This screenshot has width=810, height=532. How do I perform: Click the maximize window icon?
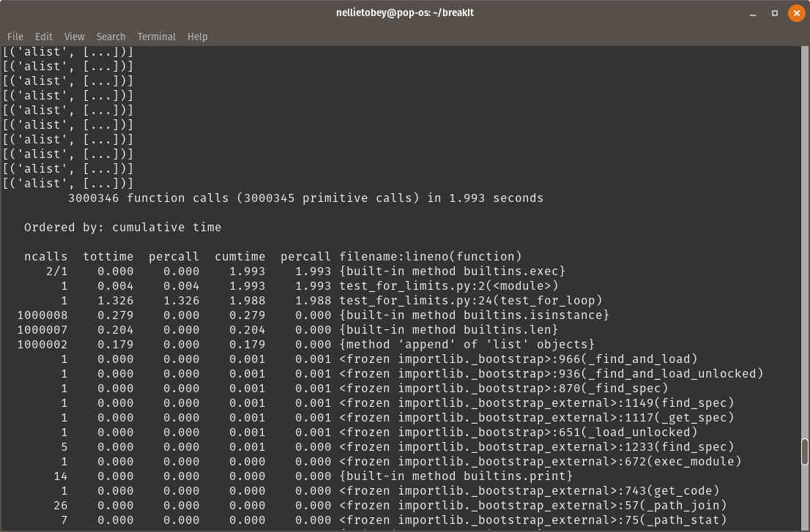click(775, 12)
